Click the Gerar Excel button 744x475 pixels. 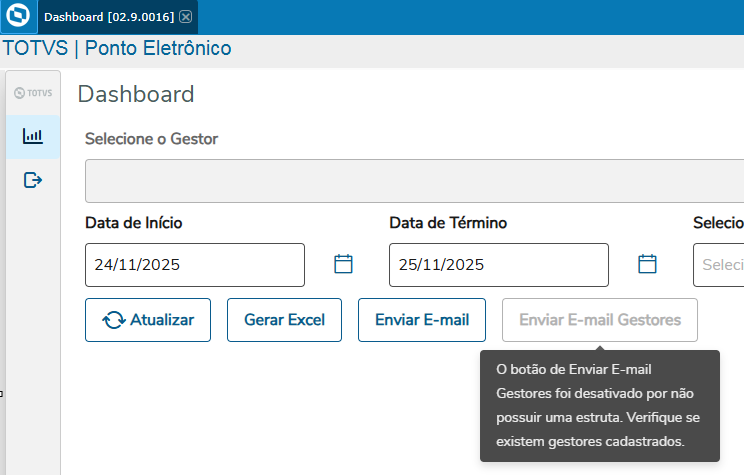[284, 320]
